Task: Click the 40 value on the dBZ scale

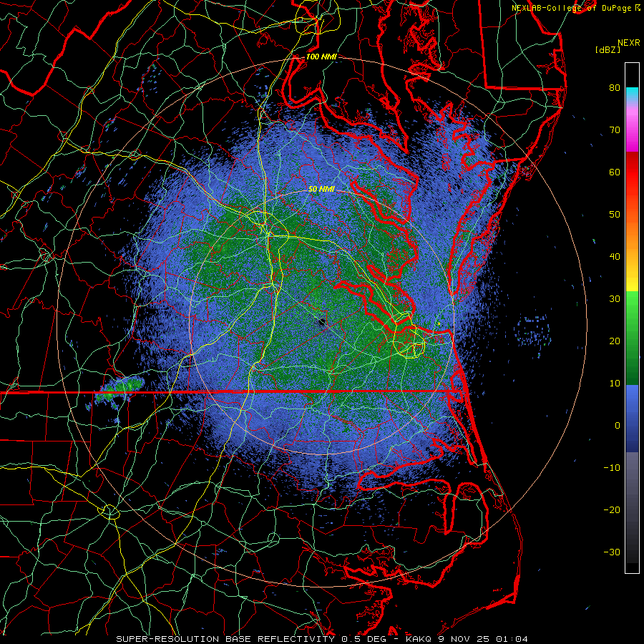Action: point(615,257)
